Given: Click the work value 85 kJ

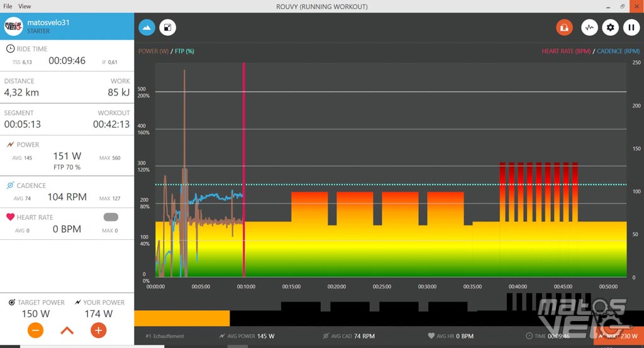Looking at the screenshot, I should pos(119,92).
